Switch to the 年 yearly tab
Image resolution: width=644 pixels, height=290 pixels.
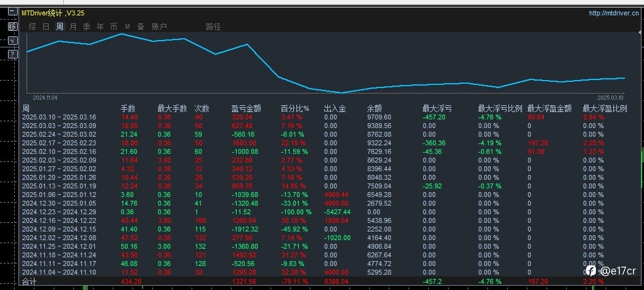(100, 26)
